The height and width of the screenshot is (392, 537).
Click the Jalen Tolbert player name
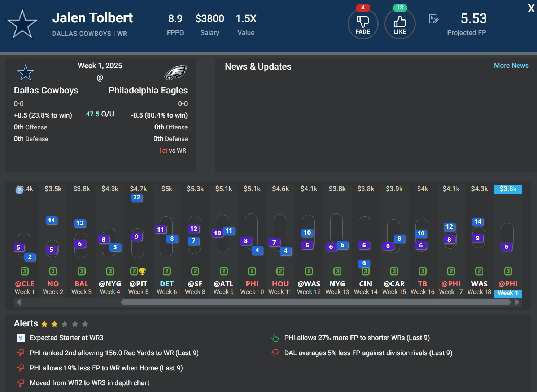click(92, 18)
